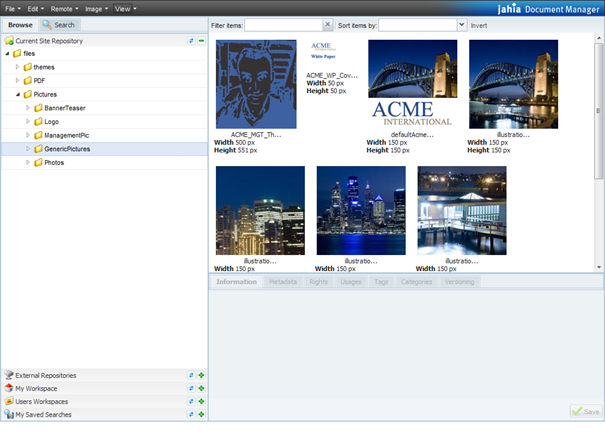Viewport: 605px width, 433px height.
Task: Toggle the Invert sort option
Action: click(x=478, y=25)
